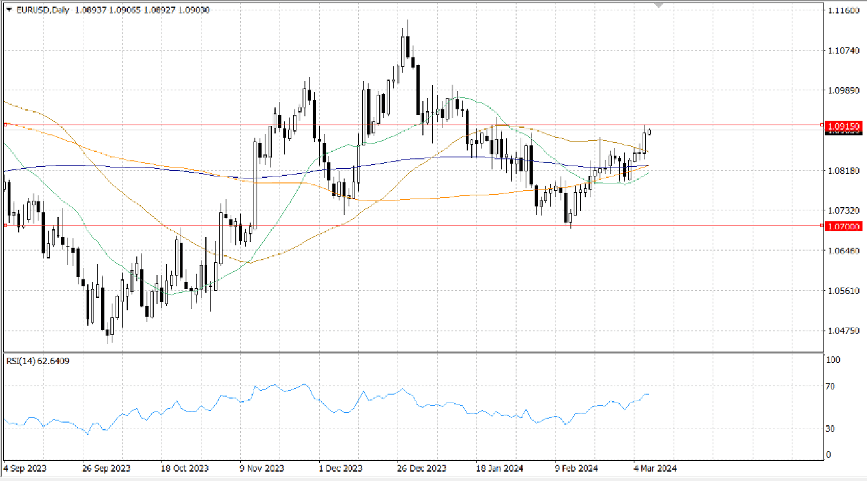Click the black triangle before EURUSD,Daily
Screen dimensions: 868x482
click(8, 9)
